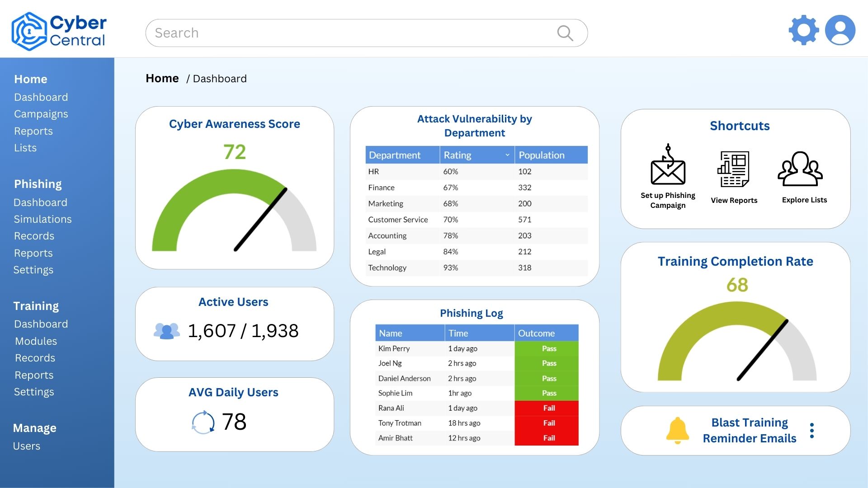Click the Active Users people icon
Viewport: 868px width, 488px height.
(x=166, y=329)
